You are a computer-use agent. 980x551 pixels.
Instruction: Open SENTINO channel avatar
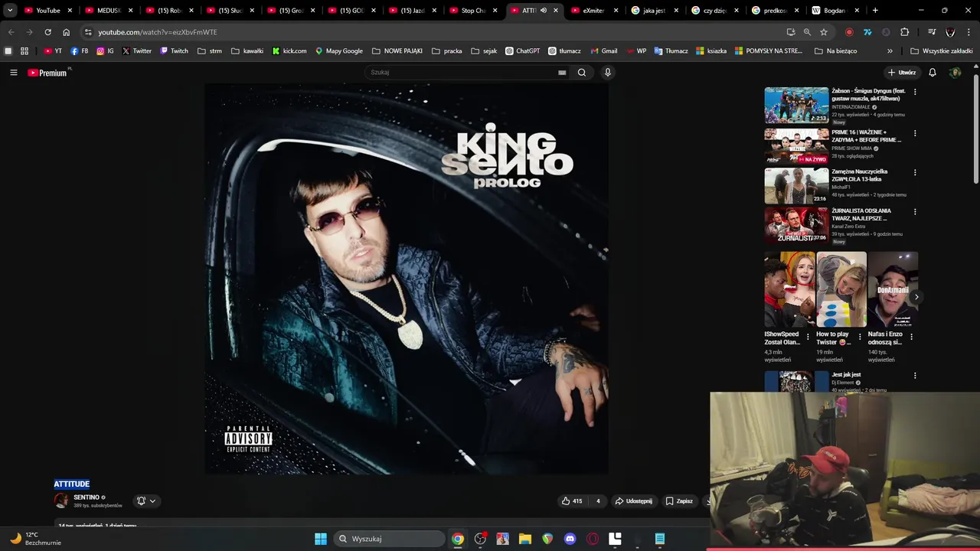click(61, 501)
